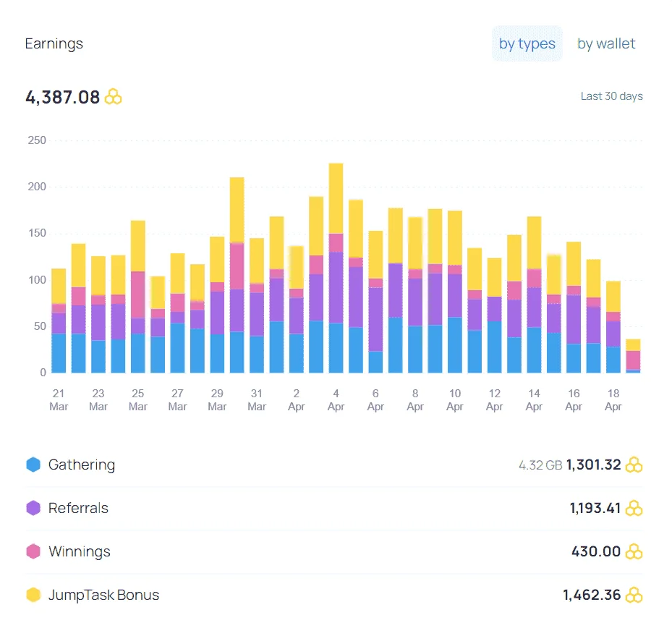Click the bar above 6 Apr
Viewport: 672px width, 623px height.
point(376,302)
